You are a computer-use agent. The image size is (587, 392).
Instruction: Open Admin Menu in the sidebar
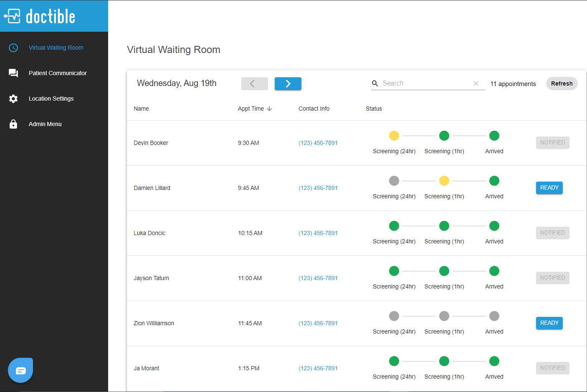[45, 124]
